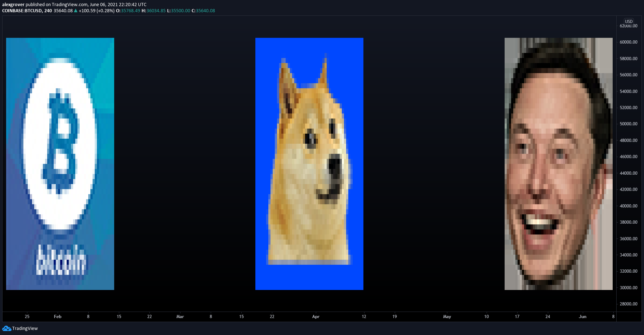644x335 pixels.
Task: Click the 38000.00 price axis label
Action: click(629, 222)
